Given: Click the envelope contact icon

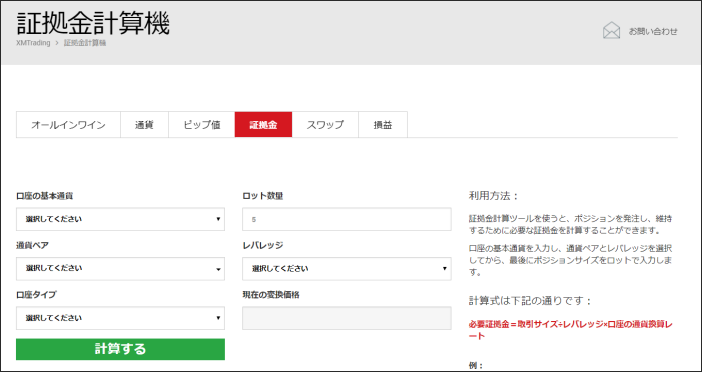Looking at the screenshot, I should [x=611, y=31].
